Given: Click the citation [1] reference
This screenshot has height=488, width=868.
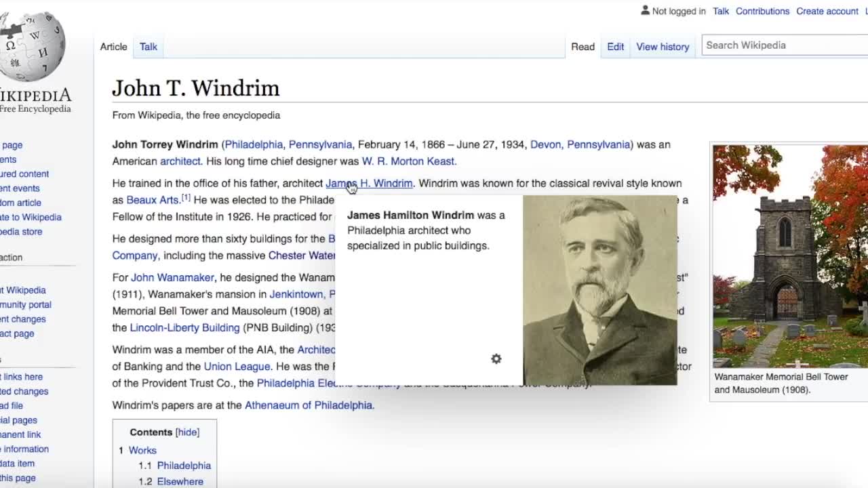Looking at the screenshot, I should coord(186,197).
